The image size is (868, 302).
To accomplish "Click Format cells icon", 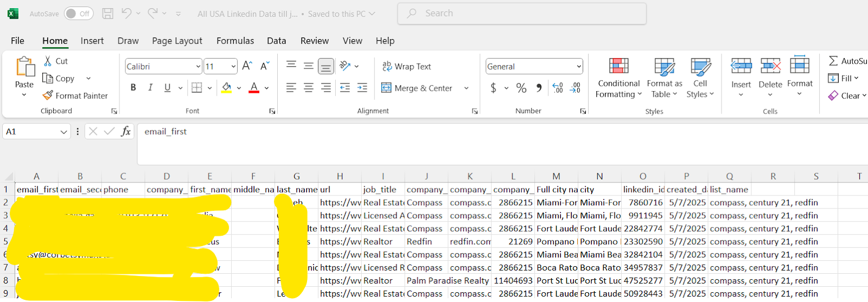I will point(800,65).
